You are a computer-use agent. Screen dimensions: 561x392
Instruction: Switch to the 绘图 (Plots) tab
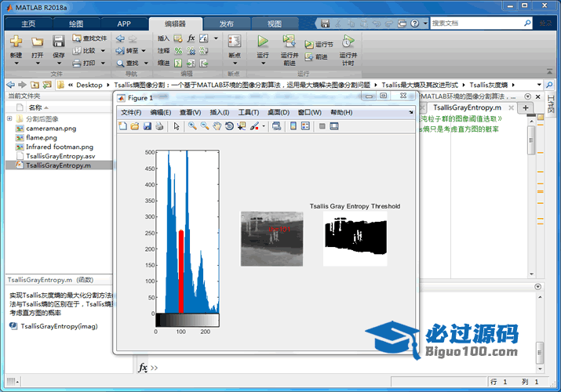(x=76, y=24)
